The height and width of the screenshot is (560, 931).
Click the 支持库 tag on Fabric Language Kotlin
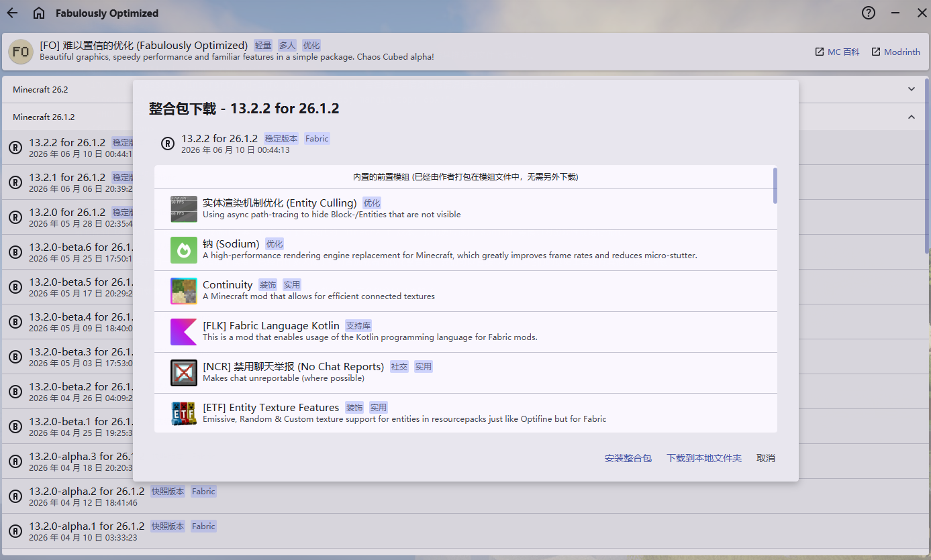pyautogui.click(x=358, y=326)
